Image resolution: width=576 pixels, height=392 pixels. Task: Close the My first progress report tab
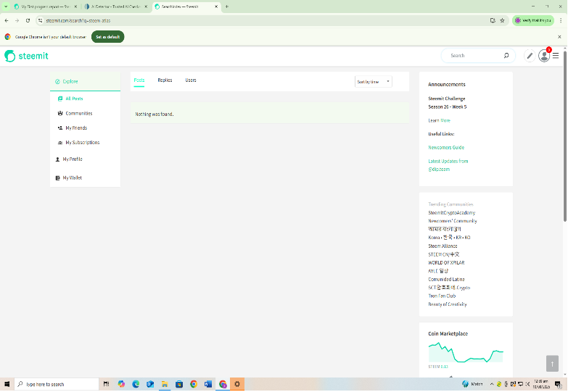pyautogui.click(x=75, y=7)
